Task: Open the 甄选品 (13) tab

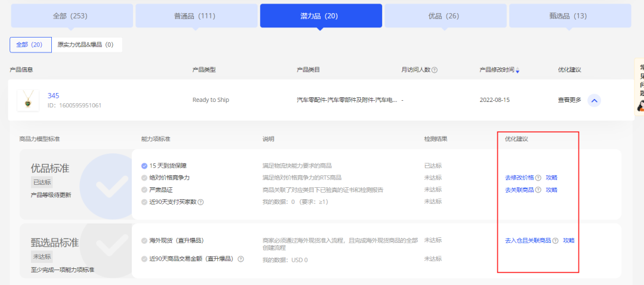Action: click(x=570, y=16)
